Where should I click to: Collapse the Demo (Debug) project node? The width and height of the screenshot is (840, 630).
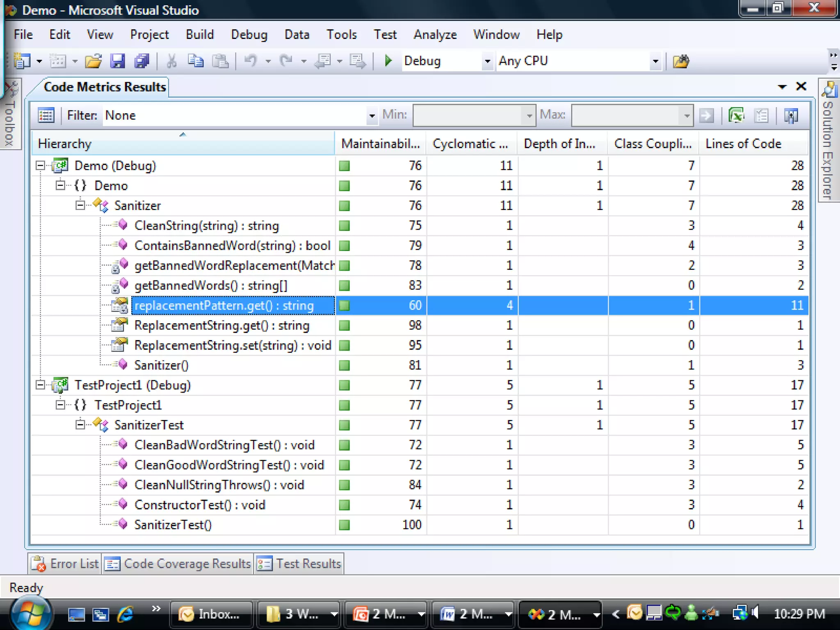coord(40,166)
